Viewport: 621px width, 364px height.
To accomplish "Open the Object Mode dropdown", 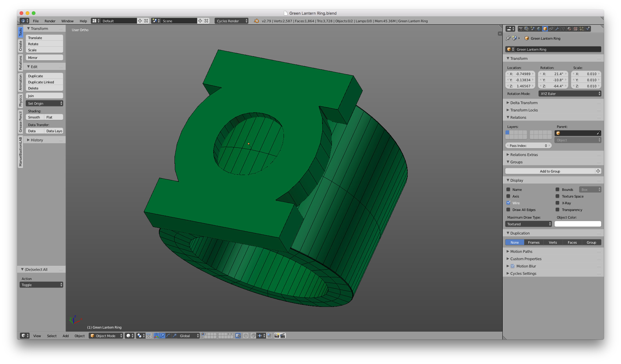I will click(106, 336).
